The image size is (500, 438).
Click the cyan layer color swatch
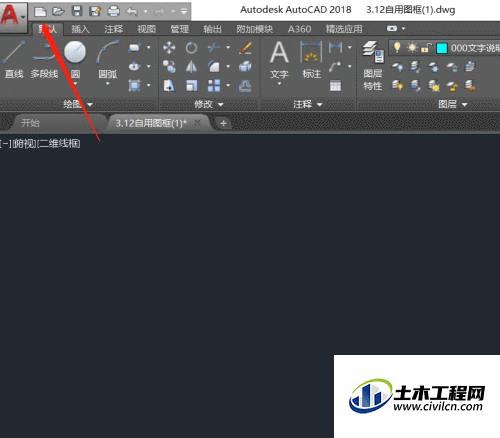point(442,48)
